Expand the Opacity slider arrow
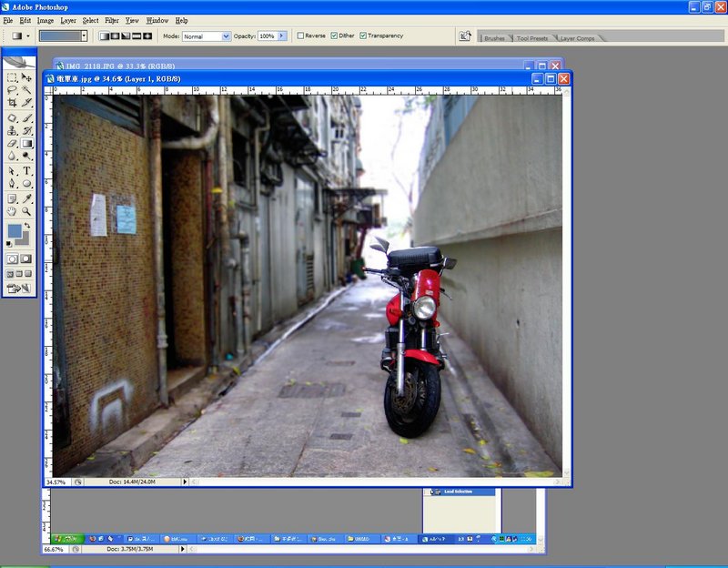This screenshot has width=728, height=568. click(x=282, y=36)
